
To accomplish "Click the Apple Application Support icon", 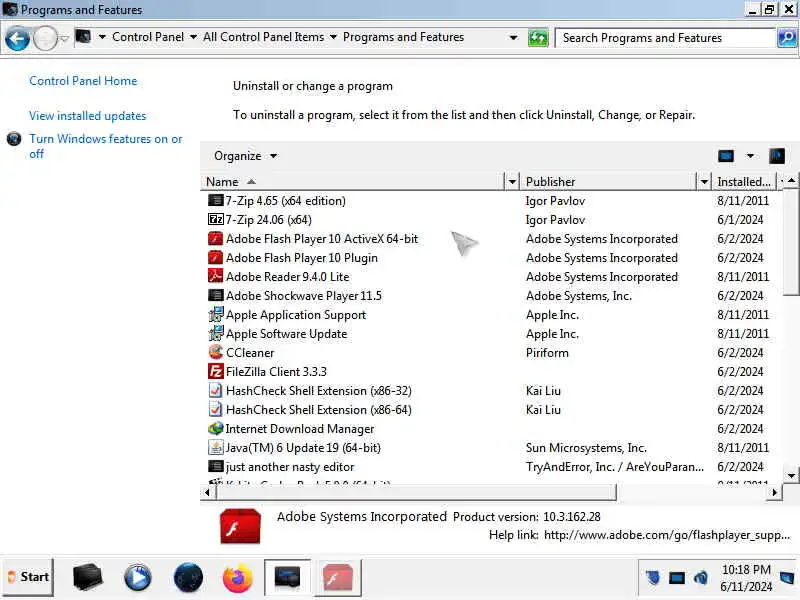I will (x=216, y=314).
